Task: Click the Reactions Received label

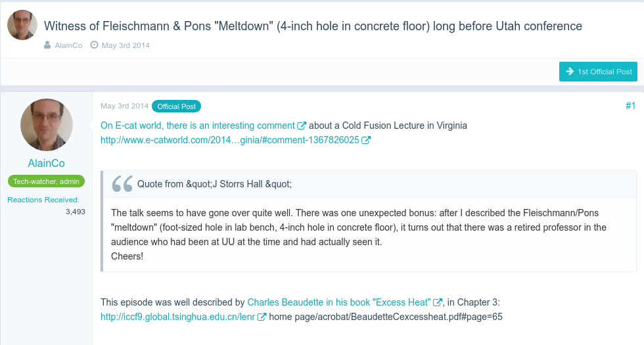Action: tap(43, 200)
